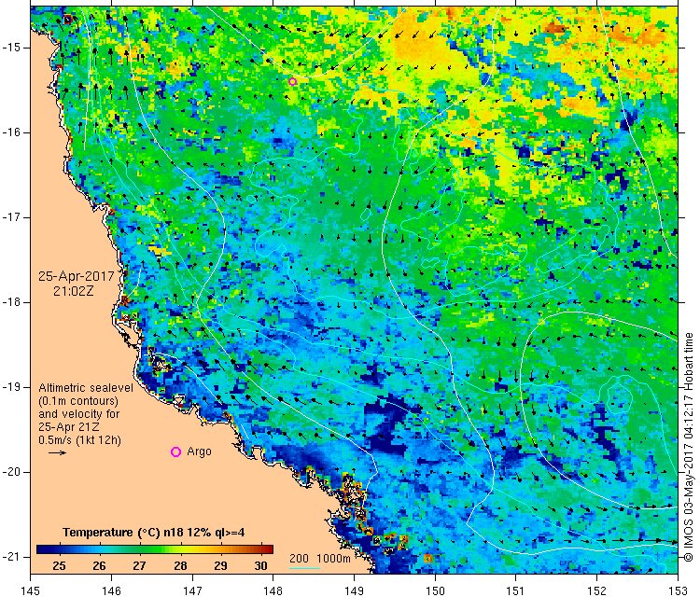Select the "Argo" legend label
The height and width of the screenshot is (597, 700).
tap(199, 451)
